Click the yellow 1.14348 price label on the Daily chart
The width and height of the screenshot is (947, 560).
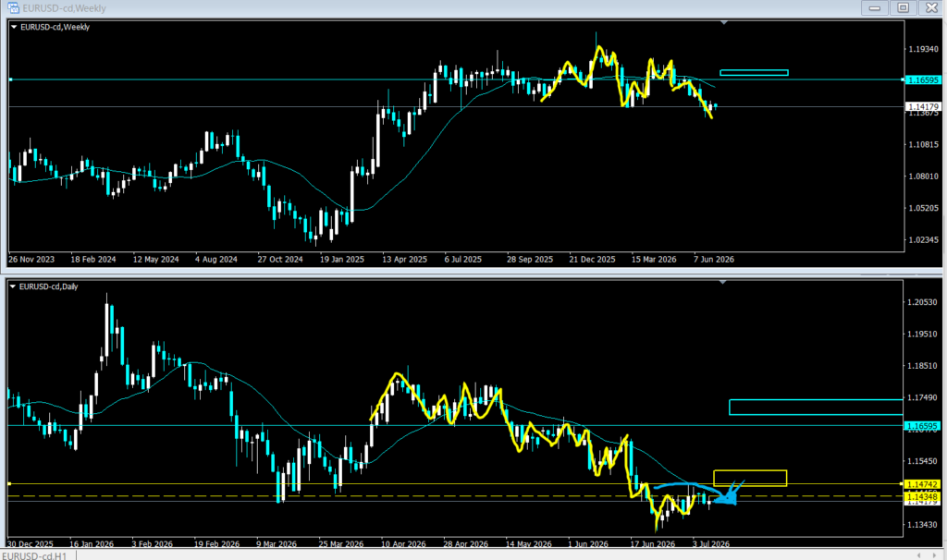(x=922, y=496)
